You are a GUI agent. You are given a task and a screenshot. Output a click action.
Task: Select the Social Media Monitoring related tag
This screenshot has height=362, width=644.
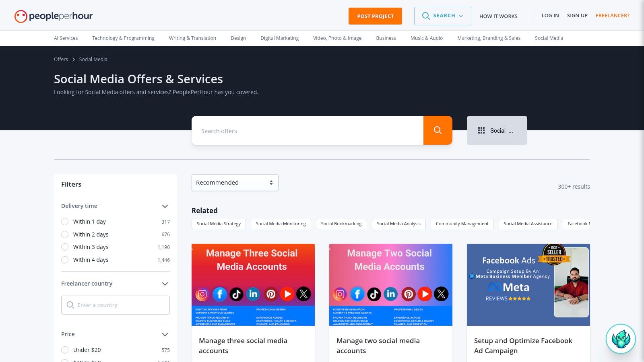click(x=281, y=224)
